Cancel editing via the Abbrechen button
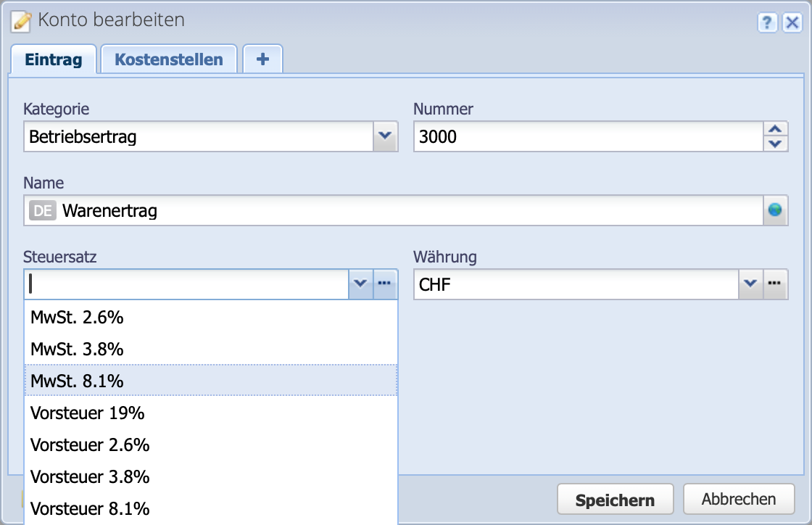This screenshot has height=525, width=812. pos(739,499)
